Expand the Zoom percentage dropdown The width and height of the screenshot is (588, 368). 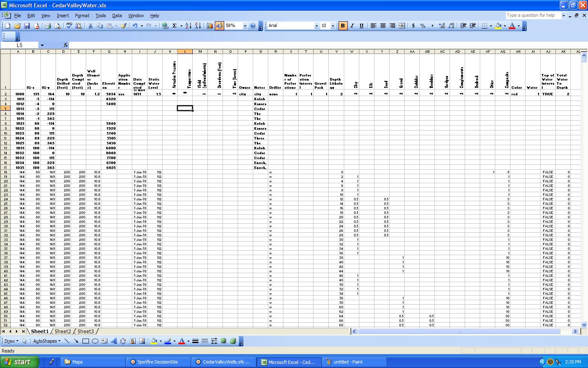click(245, 26)
